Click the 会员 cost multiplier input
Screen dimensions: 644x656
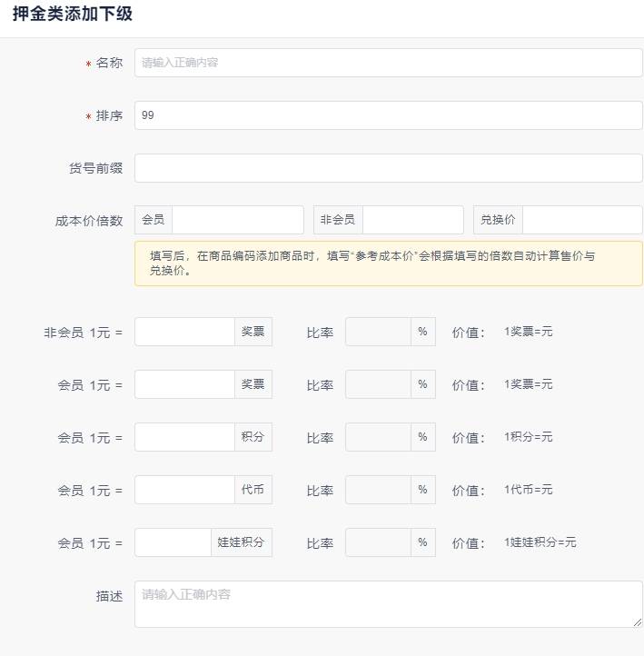point(238,220)
